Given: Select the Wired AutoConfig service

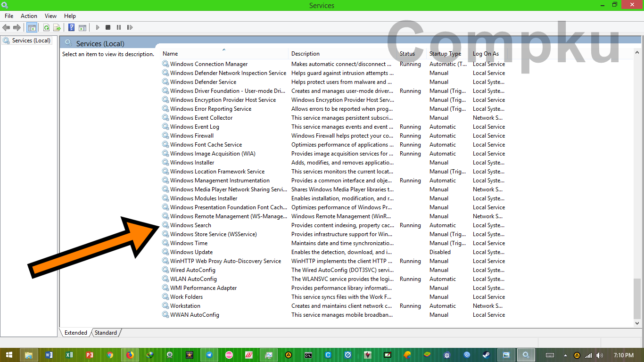Looking at the screenshot, I should pos(193,270).
